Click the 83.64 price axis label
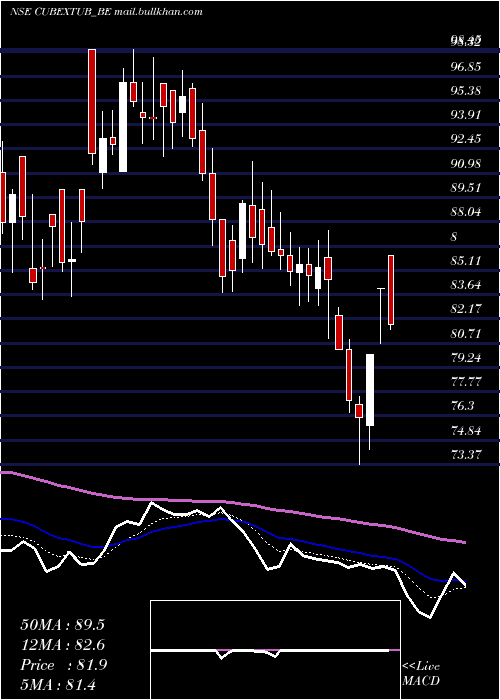This screenshot has width=500, height=700. 466,285
